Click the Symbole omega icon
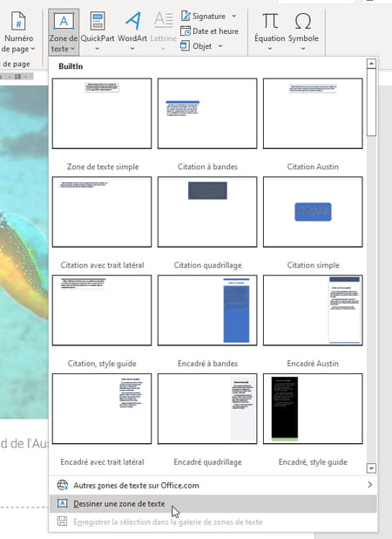392x539 pixels. point(303,21)
